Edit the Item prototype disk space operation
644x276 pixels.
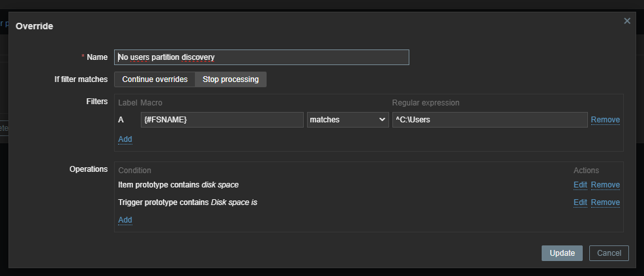tap(580, 185)
